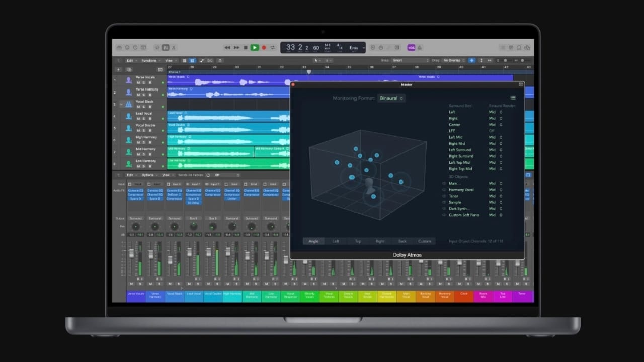This screenshot has width=644, height=362.
Task: Toggle the blue waveform zoom button
Action: point(471,60)
